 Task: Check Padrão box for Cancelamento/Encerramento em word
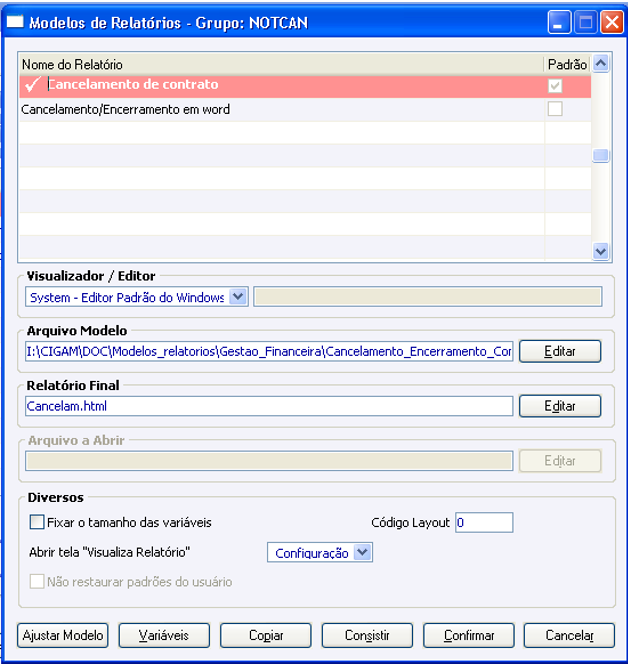tap(555, 109)
